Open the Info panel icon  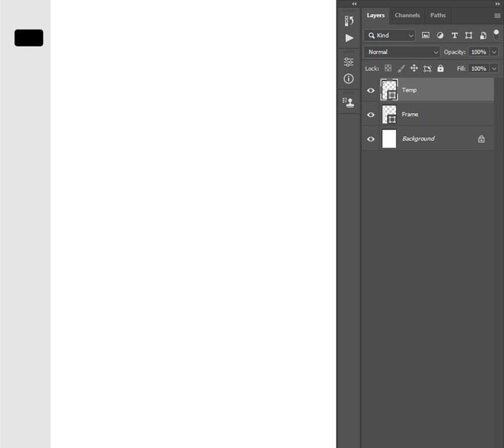348,79
